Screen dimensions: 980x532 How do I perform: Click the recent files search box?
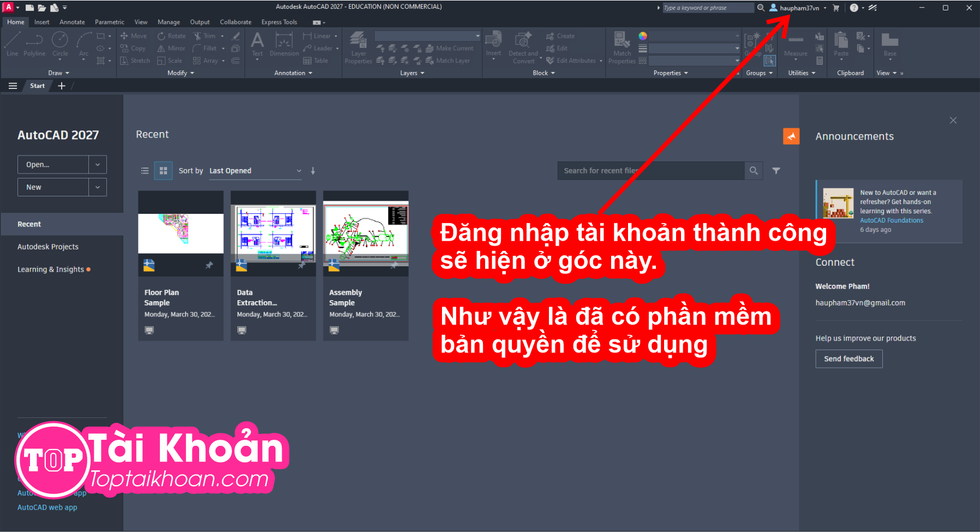pos(649,170)
